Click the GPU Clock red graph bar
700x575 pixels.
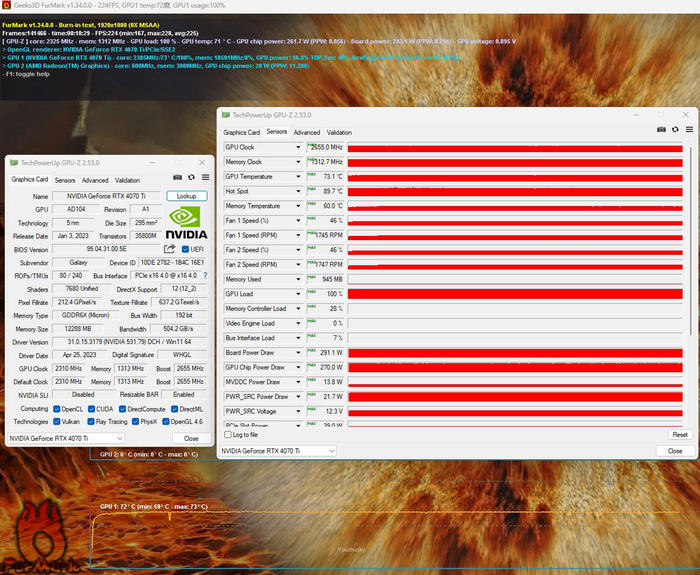tap(515, 149)
